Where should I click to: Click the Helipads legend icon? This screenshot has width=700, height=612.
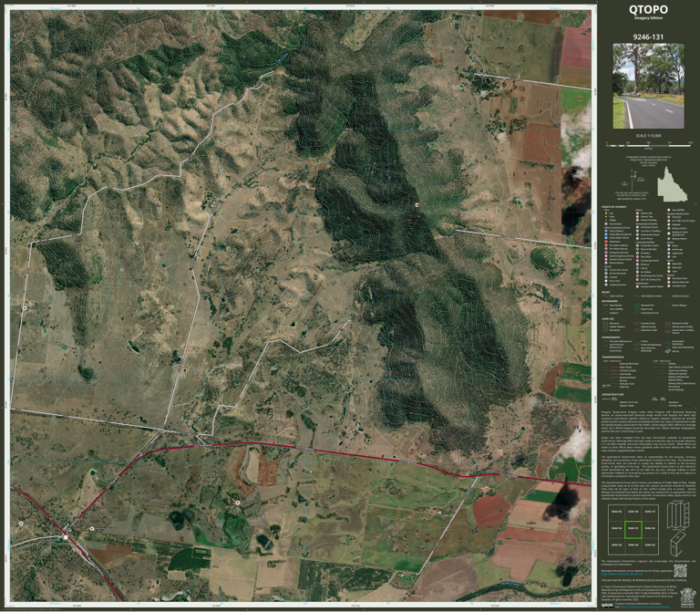(x=669, y=224)
